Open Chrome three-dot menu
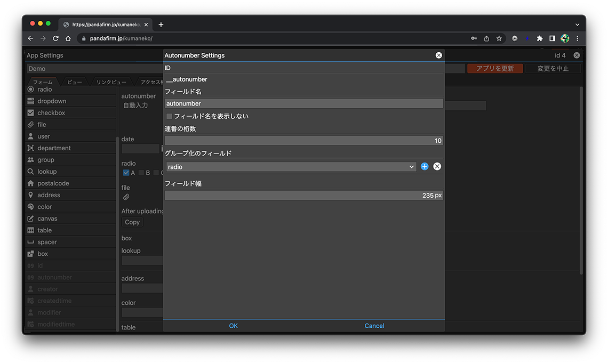 tap(577, 38)
